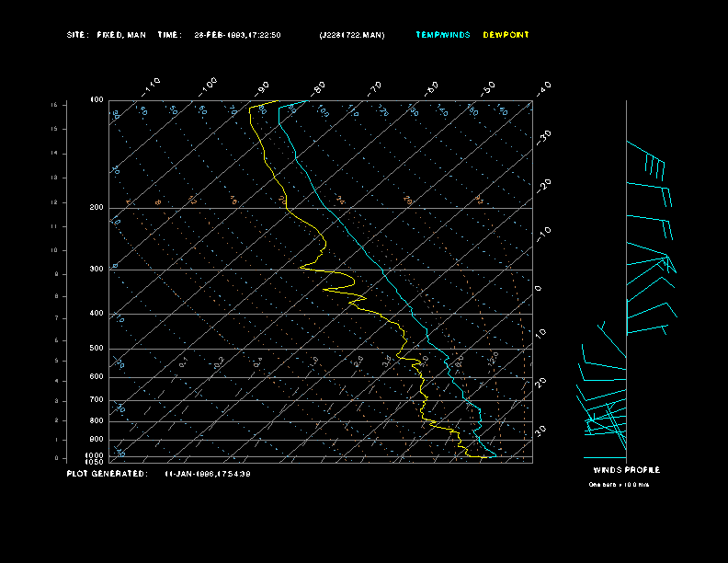
Task: Select the plot date 11-JAN-1996,17:54:39
Action: pyautogui.click(x=208, y=474)
